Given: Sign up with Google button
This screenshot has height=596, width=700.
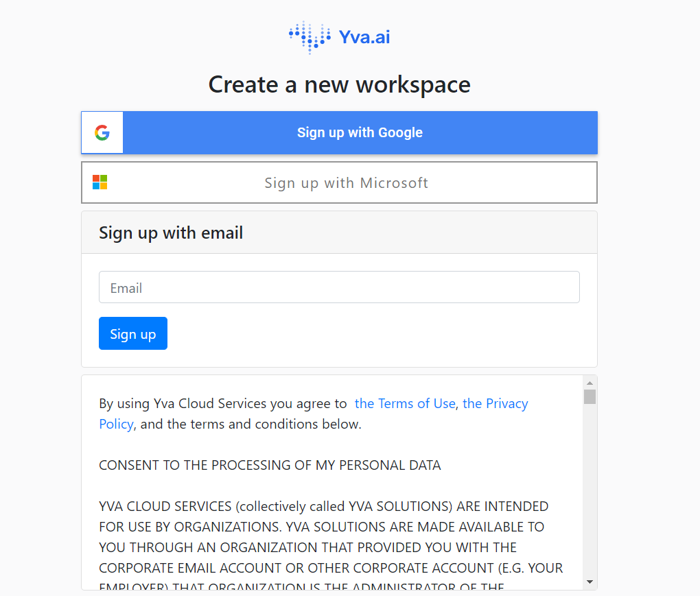Looking at the screenshot, I should 339,132.
